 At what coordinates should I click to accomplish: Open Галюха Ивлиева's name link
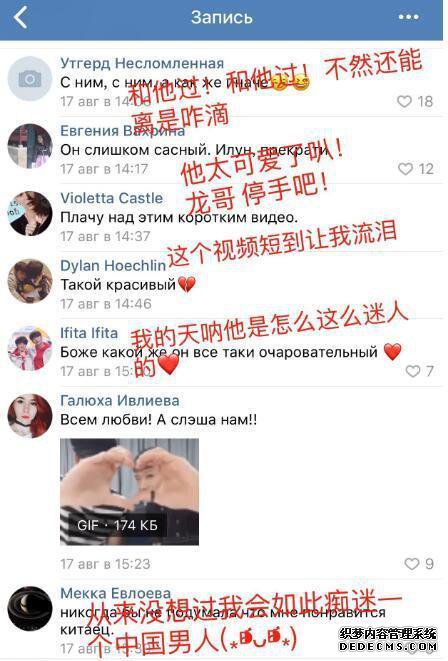point(120,400)
